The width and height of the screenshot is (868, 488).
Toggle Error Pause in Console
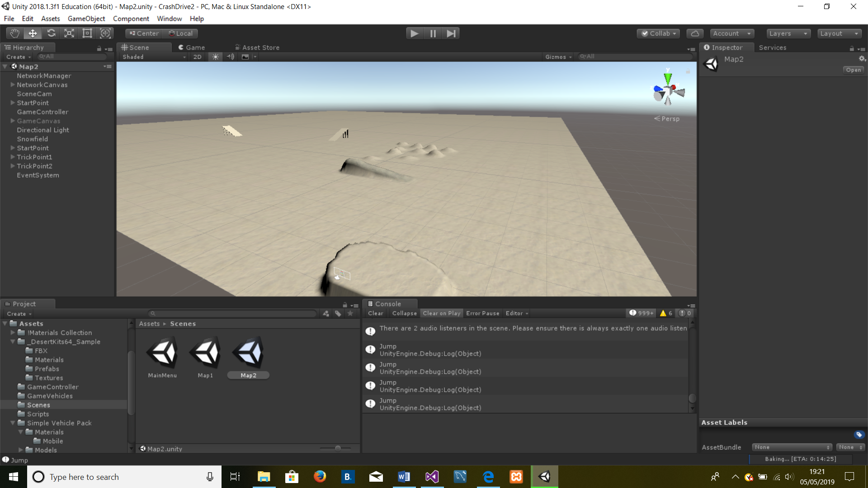pos(482,313)
